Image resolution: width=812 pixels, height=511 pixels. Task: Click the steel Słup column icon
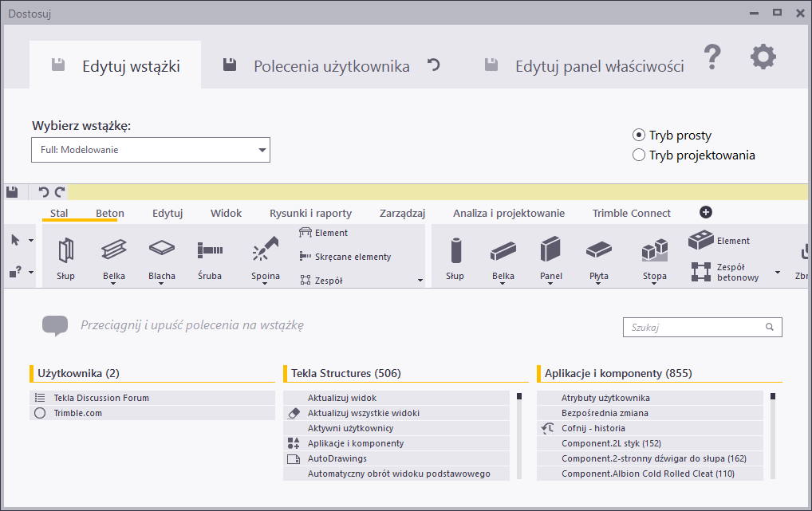tap(66, 251)
